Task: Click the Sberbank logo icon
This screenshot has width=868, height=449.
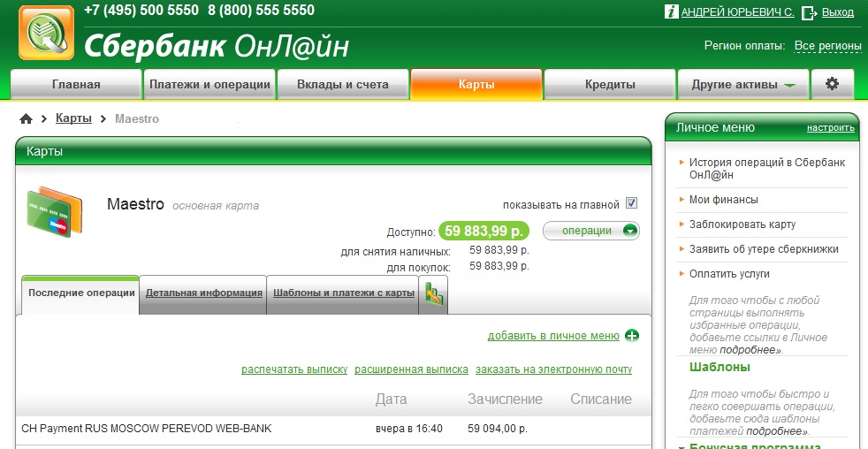Action: tap(47, 33)
